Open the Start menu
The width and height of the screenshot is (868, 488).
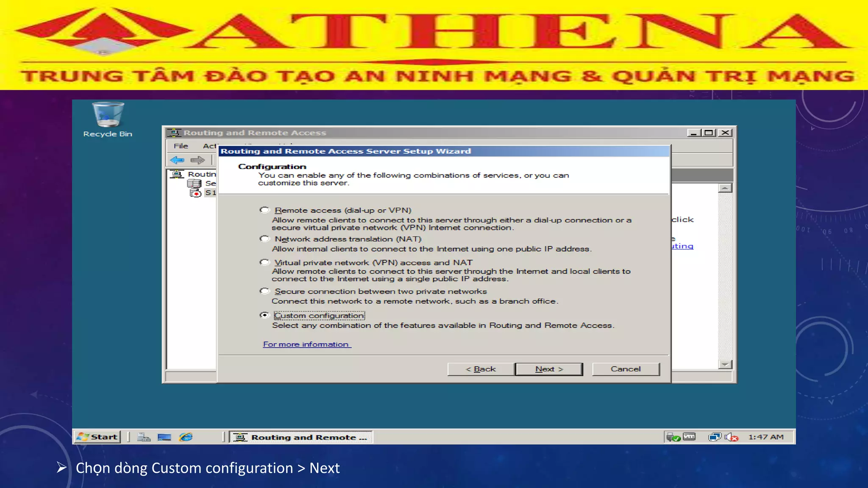(97, 437)
